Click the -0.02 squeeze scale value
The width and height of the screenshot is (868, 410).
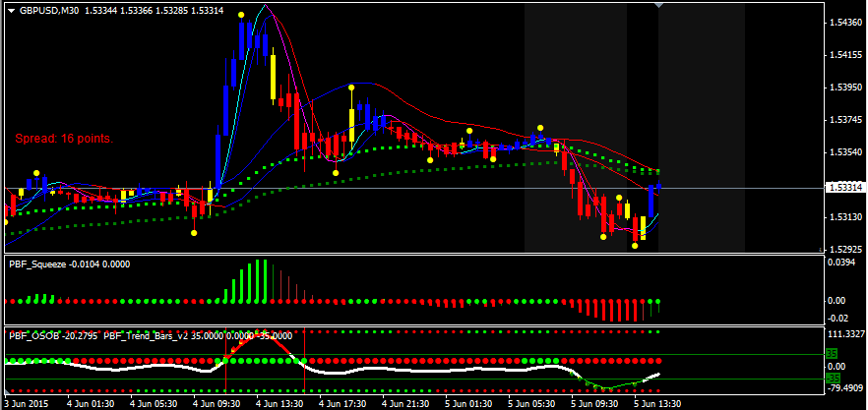[x=839, y=318]
